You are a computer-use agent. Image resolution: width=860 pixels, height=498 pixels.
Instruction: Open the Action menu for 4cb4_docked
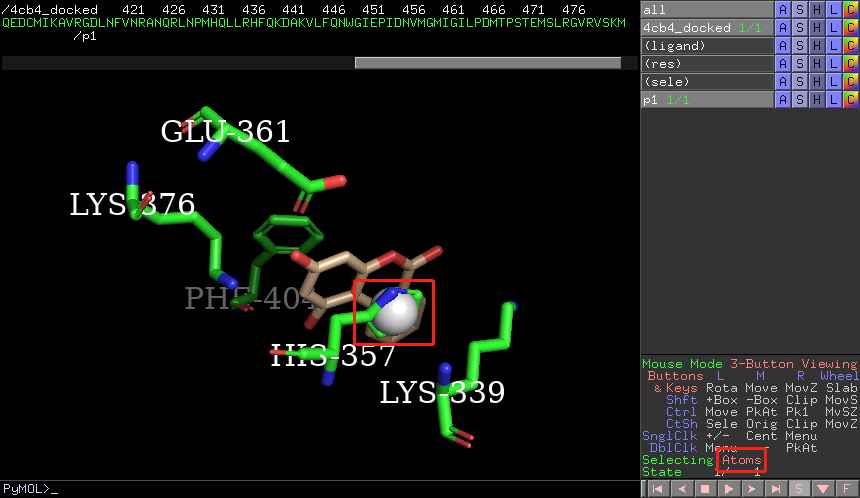[x=783, y=27]
